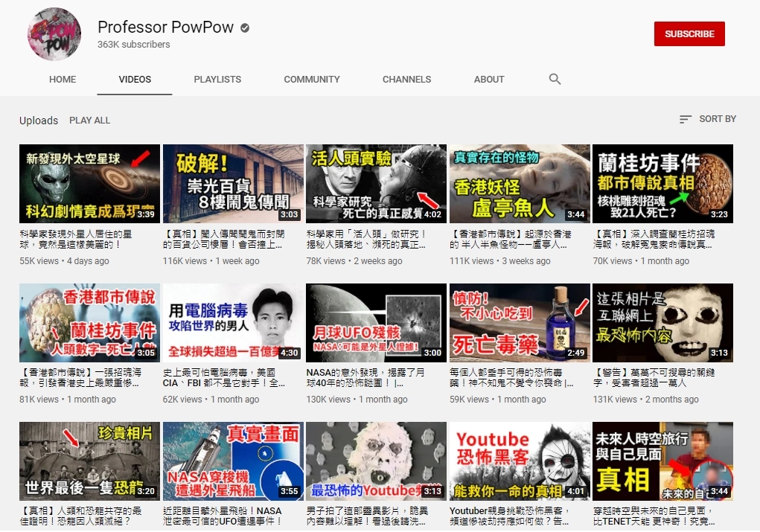Click PLAY ALL uploads link
Screen dimensions: 760x532
[89, 121]
